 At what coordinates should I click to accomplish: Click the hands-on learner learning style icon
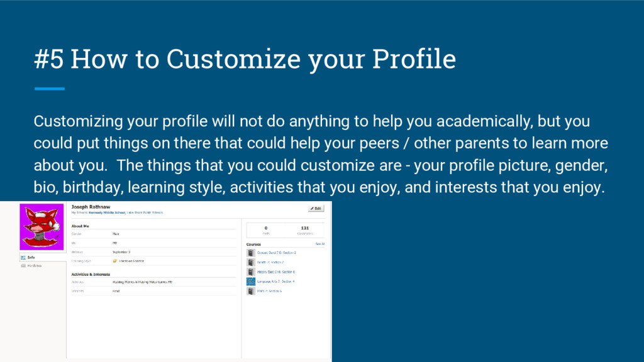coord(114,260)
